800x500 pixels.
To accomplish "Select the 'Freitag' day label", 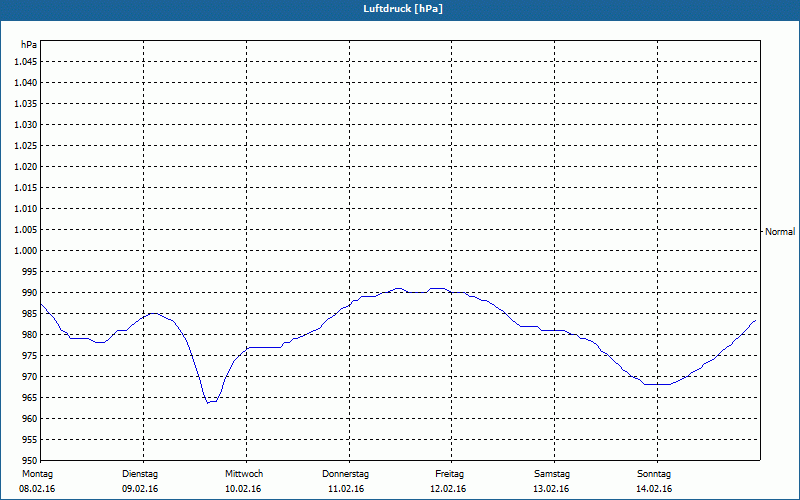I will click(x=449, y=474).
